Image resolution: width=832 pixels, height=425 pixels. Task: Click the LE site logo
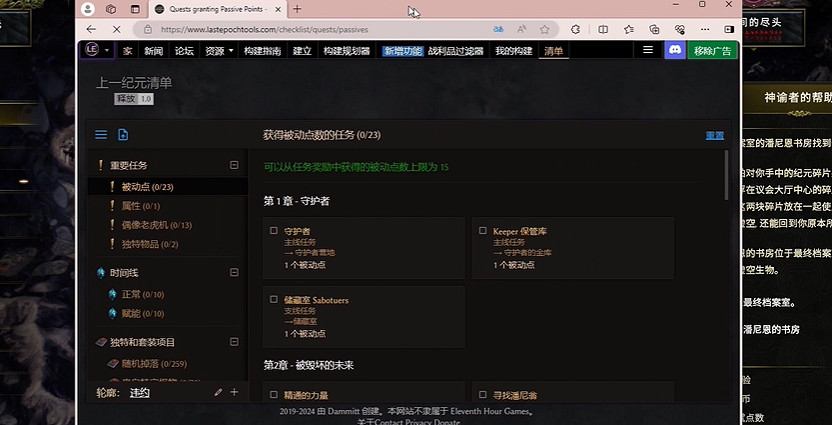pyautogui.click(x=92, y=50)
